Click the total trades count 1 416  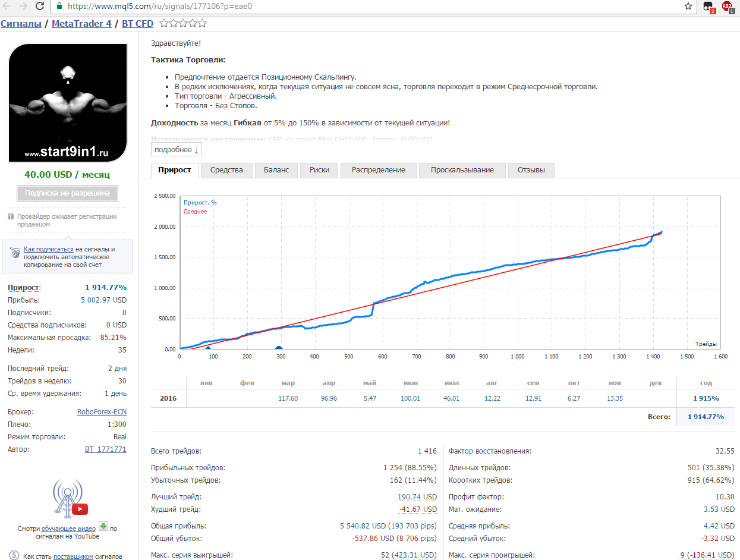point(427,451)
